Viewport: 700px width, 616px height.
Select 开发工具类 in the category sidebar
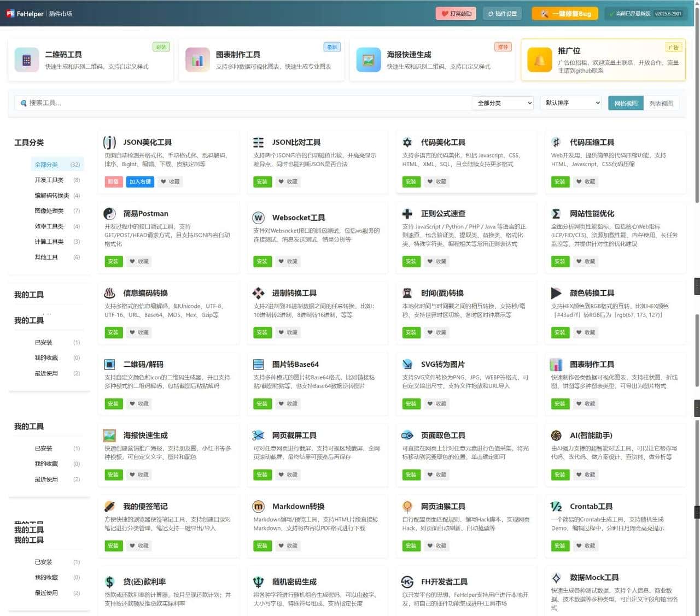pyautogui.click(x=49, y=180)
